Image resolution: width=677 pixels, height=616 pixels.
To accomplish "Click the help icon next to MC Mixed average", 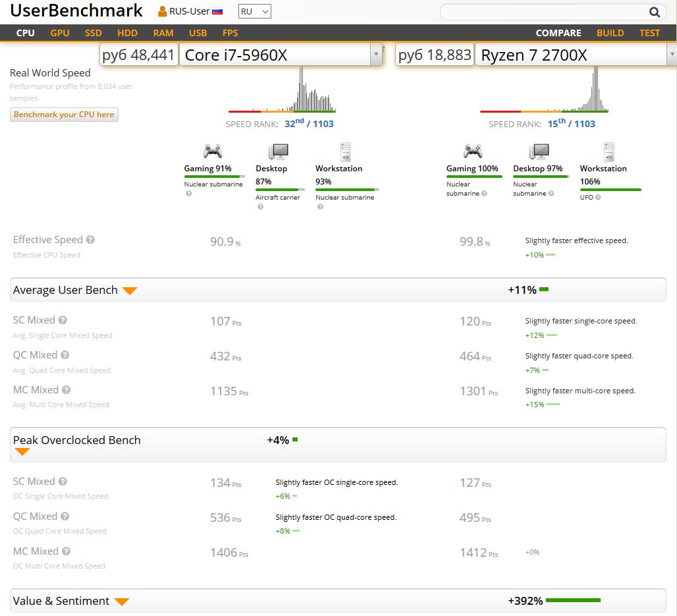I will (66, 390).
